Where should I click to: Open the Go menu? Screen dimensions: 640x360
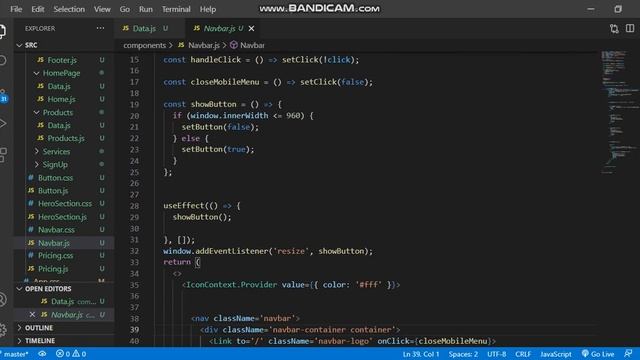pyautogui.click(x=124, y=9)
